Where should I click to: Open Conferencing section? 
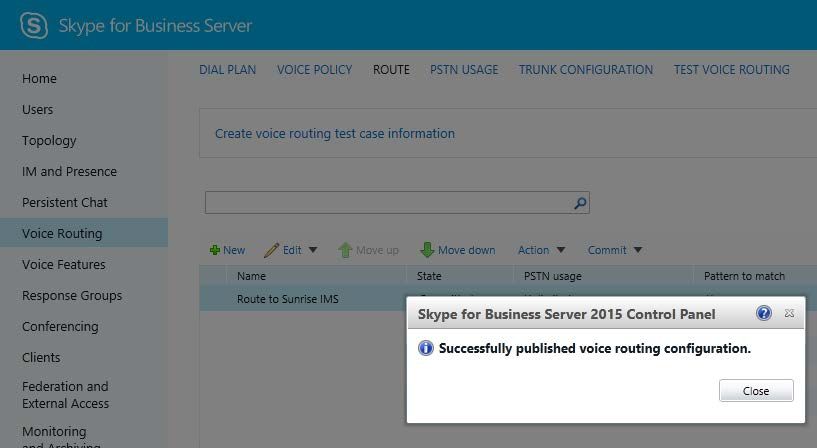(x=60, y=327)
